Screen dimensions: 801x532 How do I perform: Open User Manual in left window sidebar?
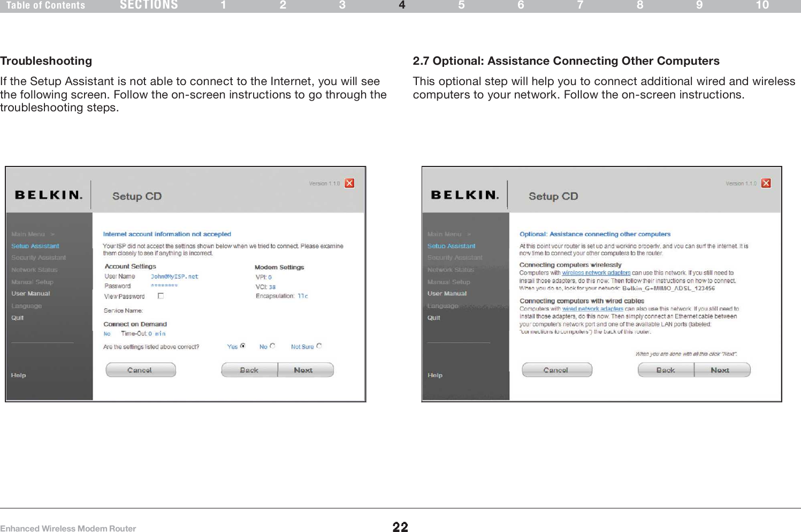30,294
